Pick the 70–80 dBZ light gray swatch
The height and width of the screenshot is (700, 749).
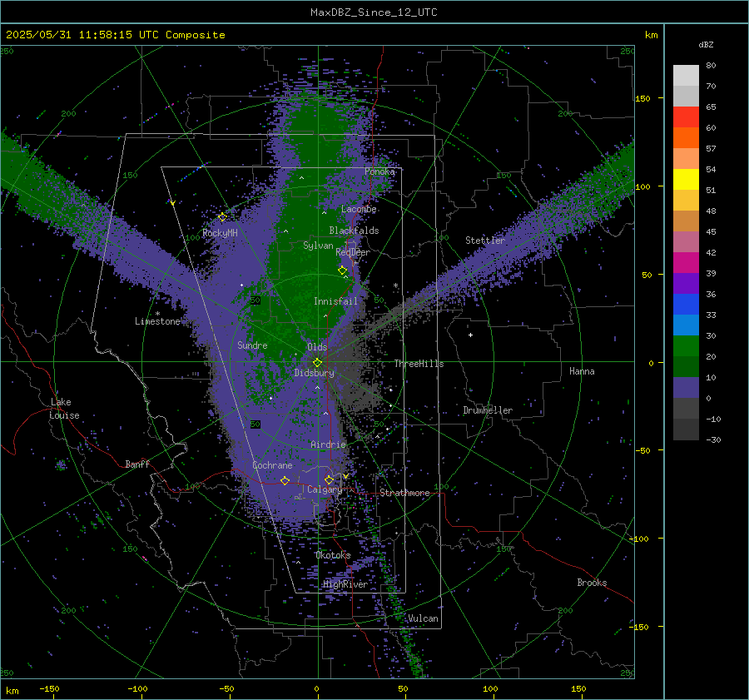click(x=686, y=76)
